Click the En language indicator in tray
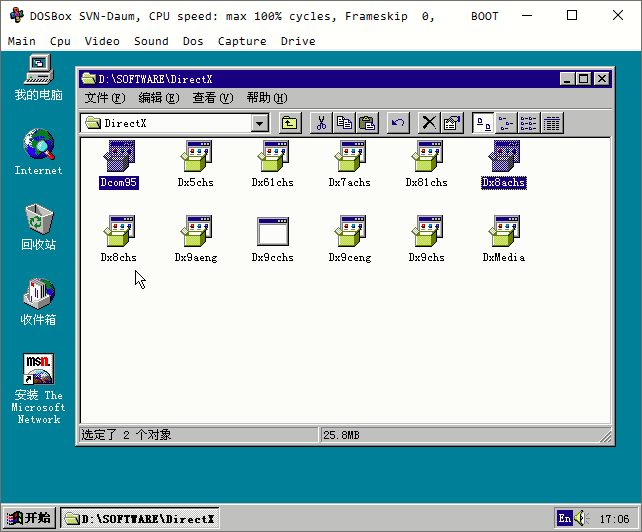This screenshot has width=642, height=532. tap(564, 518)
